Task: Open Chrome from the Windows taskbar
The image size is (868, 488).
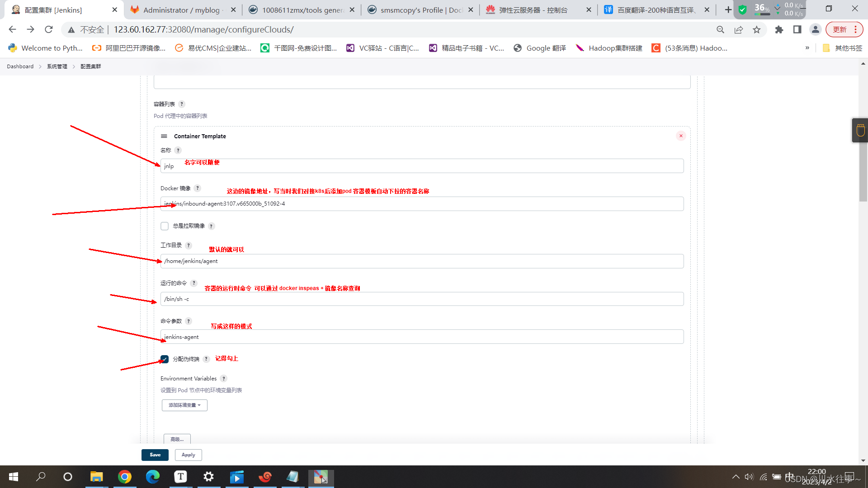Action: click(x=124, y=477)
